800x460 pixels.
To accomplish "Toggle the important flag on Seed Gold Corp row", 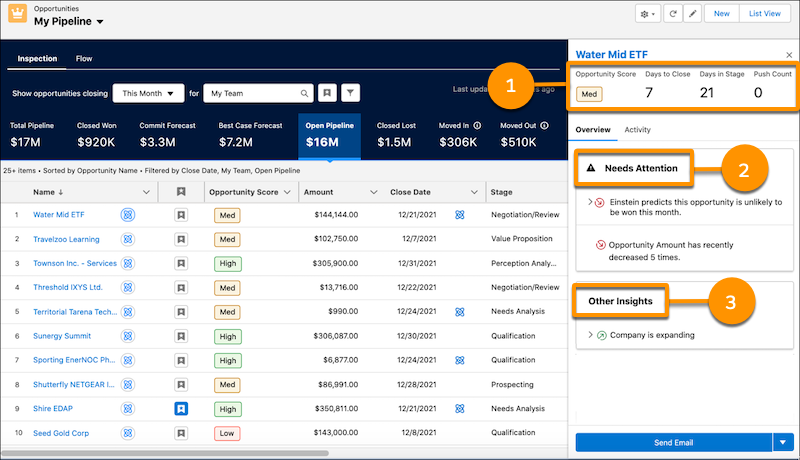I will 181,432.
